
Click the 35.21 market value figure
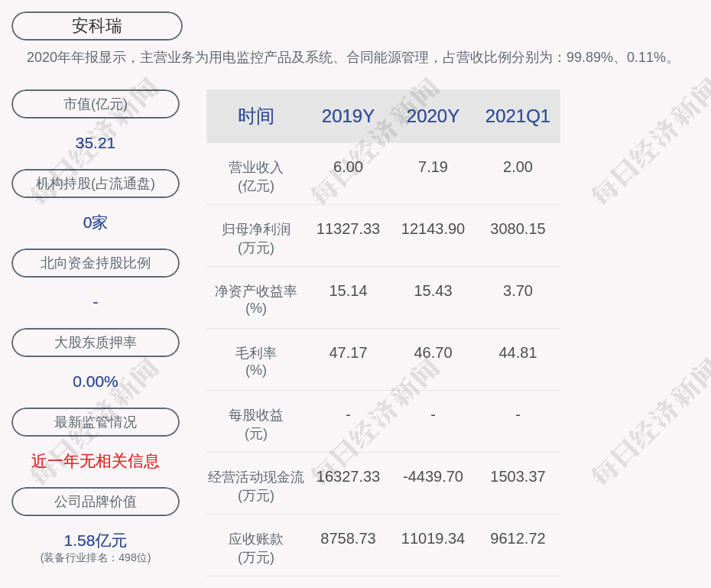(x=96, y=143)
